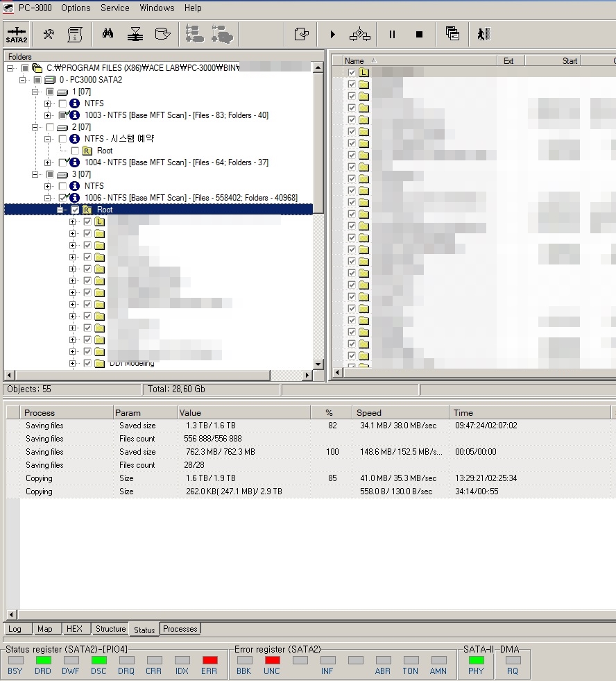Toggle checkbox of DDI Modeling folder
This screenshot has width=616, height=681.
point(87,363)
